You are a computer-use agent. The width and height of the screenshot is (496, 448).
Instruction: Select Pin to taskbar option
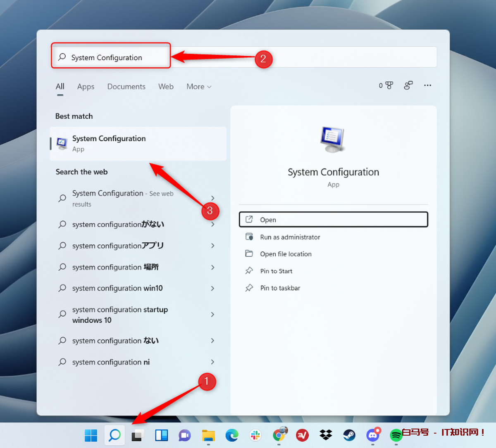[x=280, y=288]
